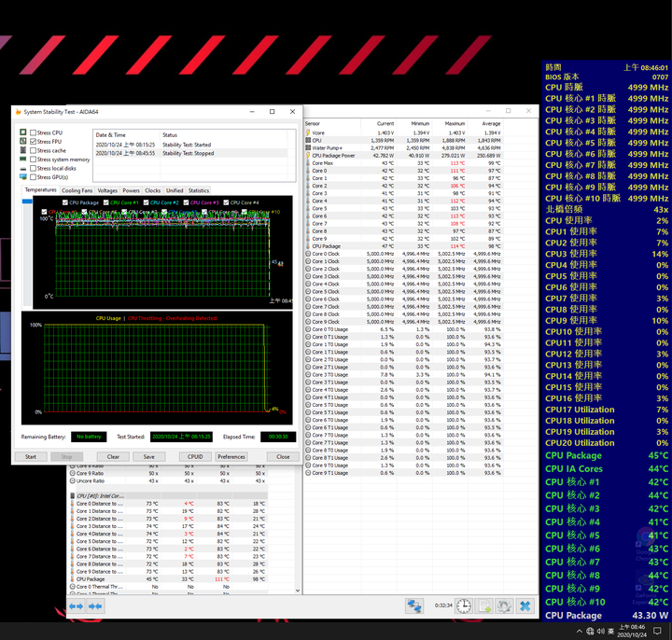This screenshot has height=640, width=672.
Task: Click the Close button in AIDA64
Action: 283,456
